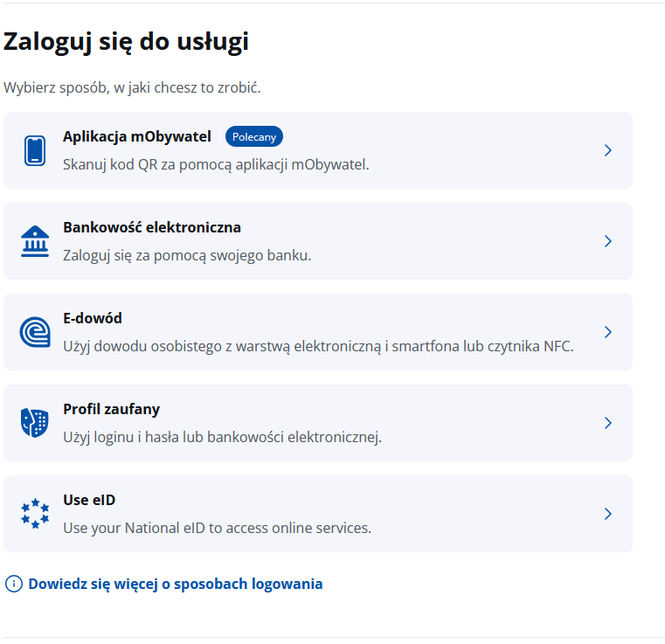Image resolution: width=665 pixels, height=644 pixels.
Task: Click text 'Użyj loginu i hasła lub bankowości elektronicznej.'
Action: point(222,437)
